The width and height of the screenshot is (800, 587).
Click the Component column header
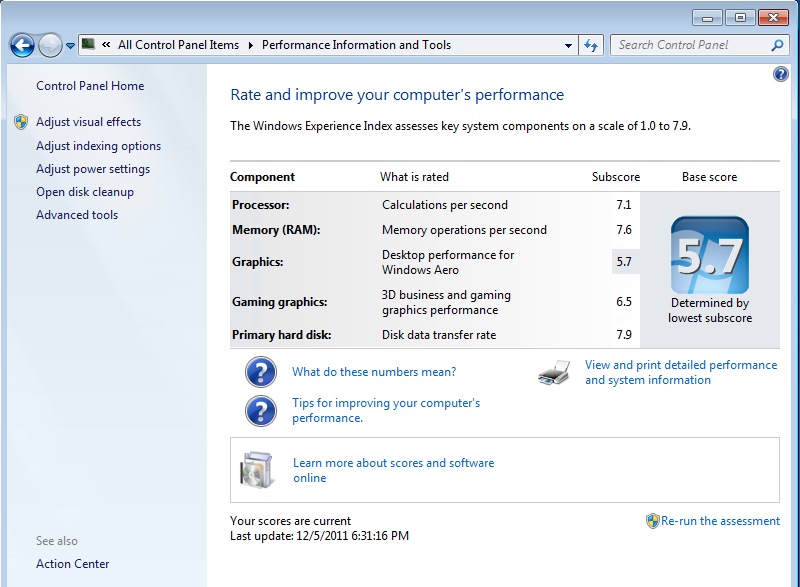coord(262,177)
